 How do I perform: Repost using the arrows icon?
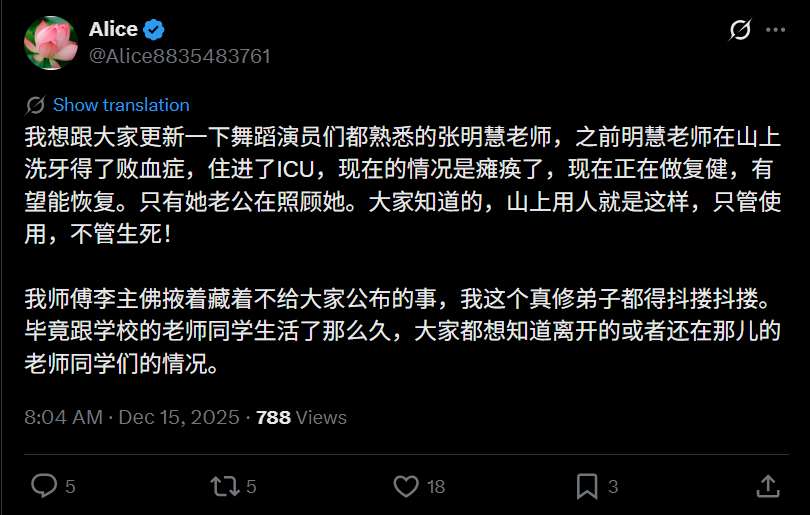click(224, 486)
